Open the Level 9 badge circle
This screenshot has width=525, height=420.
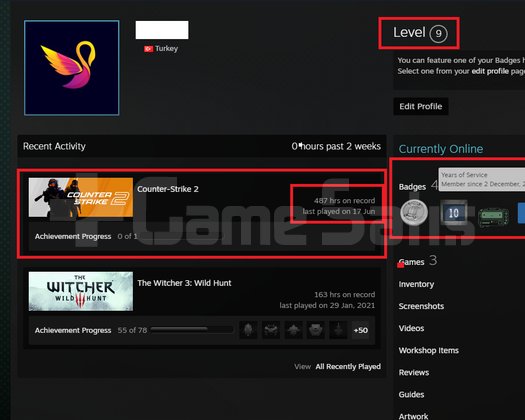[438, 33]
